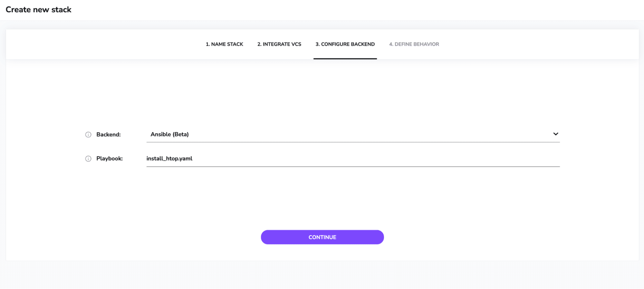Image resolution: width=644 pixels, height=289 pixels.
Task: Go to the Integrate VCS step
Action: (279, 44)
